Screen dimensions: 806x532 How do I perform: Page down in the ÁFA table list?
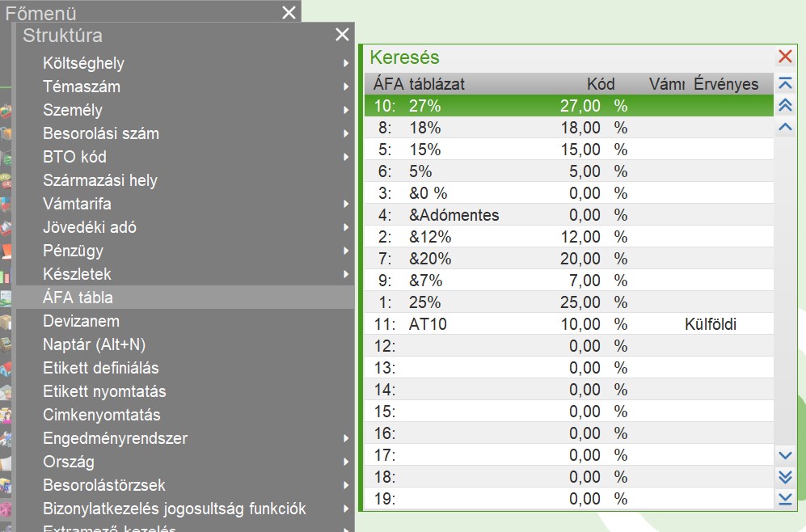point(785,477)
